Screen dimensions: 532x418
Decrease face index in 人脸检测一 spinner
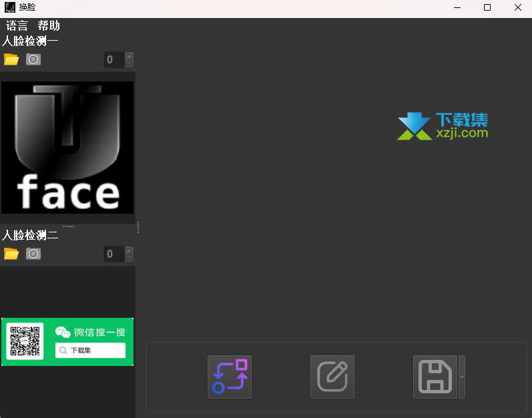tap(129, 63)
